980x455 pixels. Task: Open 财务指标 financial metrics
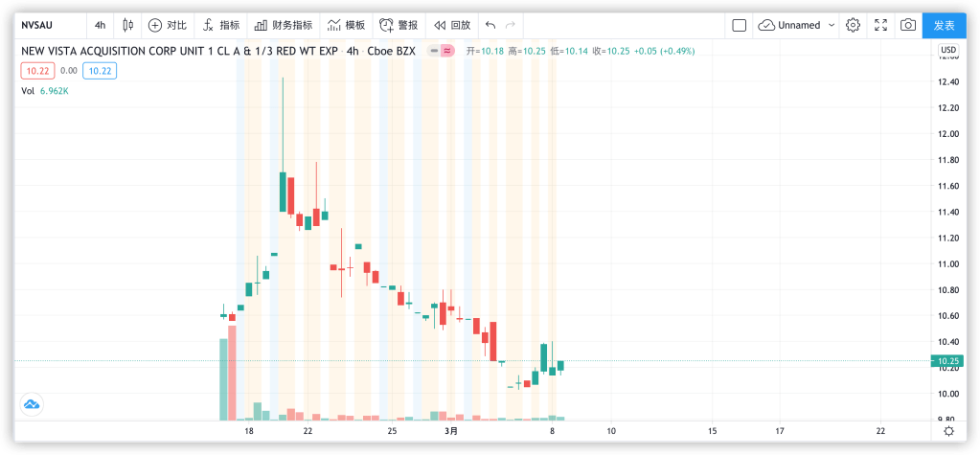[x=283, y=25]
